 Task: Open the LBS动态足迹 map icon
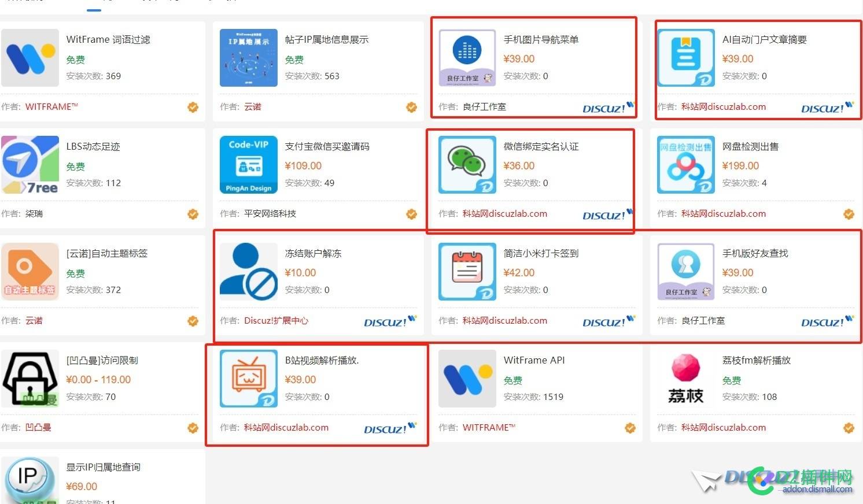(x=30, y=165)
